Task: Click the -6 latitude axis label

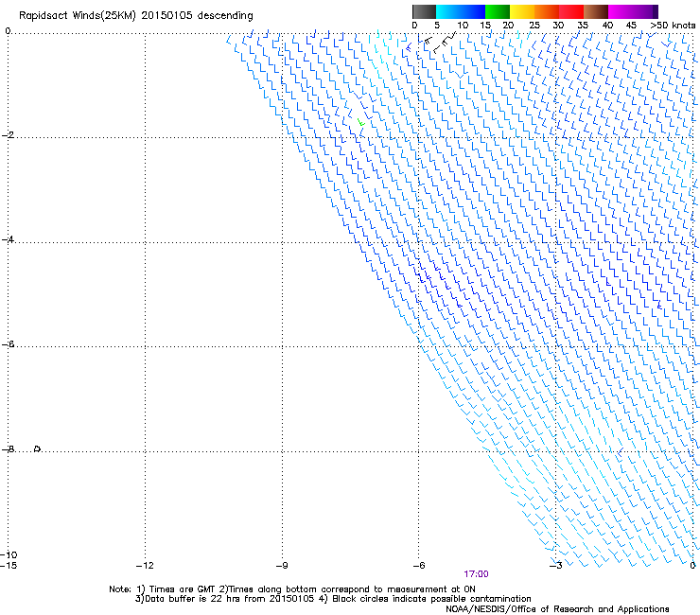Action: (8, 344)
